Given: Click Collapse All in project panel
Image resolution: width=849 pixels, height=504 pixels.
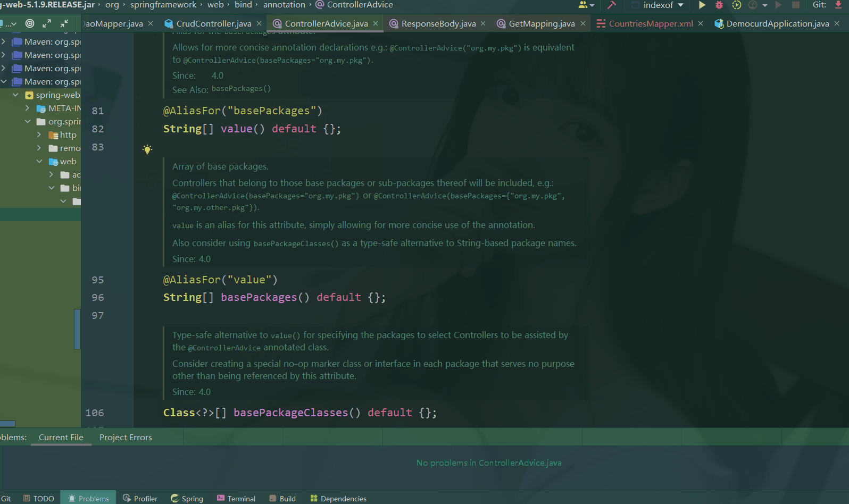Looking at the screenshot, I should pyautogui.click(x=64, y=23).
